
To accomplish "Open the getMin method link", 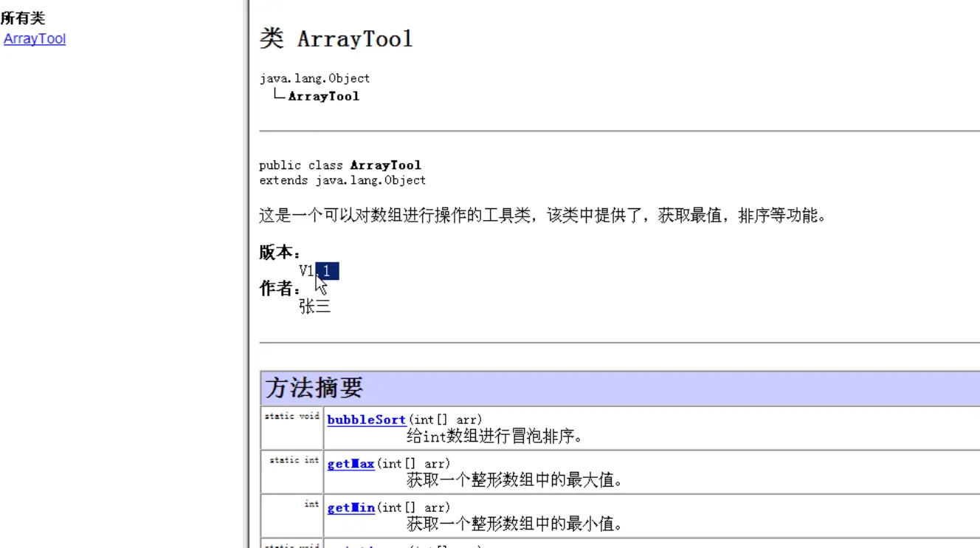I will [351, 507].
